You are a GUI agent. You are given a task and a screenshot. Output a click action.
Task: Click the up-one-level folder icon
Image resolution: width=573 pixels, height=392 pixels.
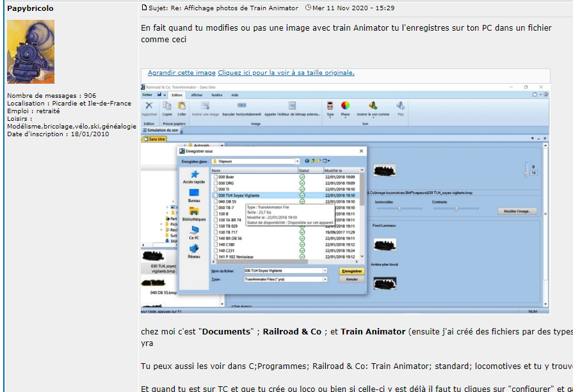coord(313,161)
